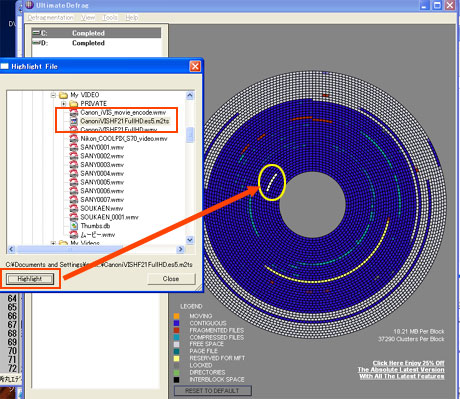Click the FRAGMENTED FILES red legend swatch

coord(177,330)
